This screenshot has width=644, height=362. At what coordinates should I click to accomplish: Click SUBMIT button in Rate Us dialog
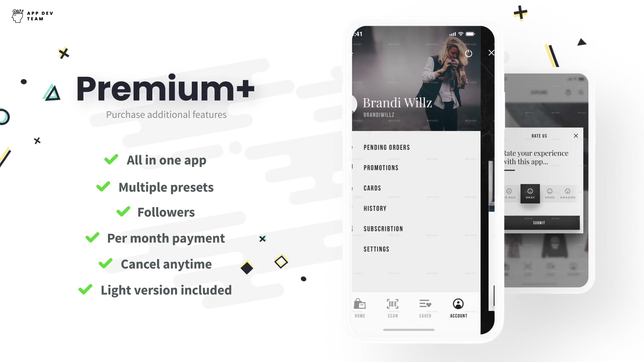pyautogui.click(x=539, y=223)
